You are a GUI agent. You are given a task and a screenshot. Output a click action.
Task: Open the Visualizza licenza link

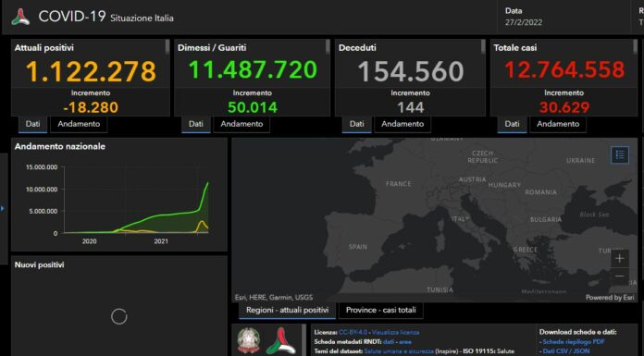(396, 332)
